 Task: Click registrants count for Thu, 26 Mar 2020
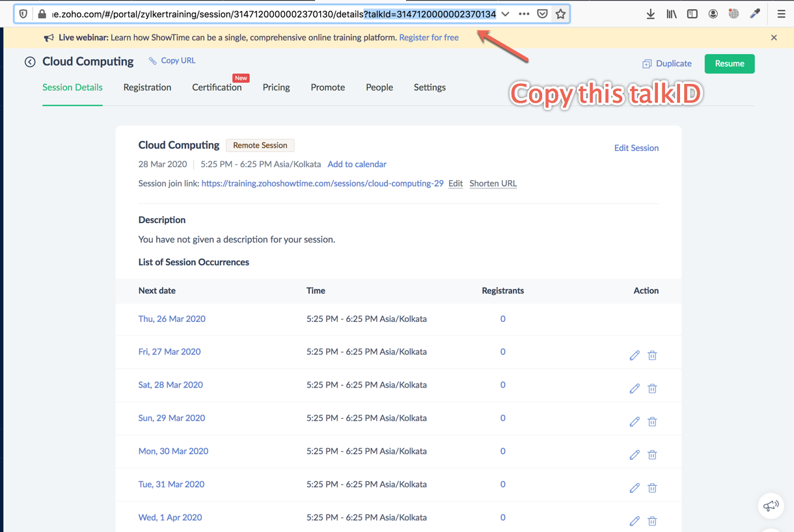point(503,319)
